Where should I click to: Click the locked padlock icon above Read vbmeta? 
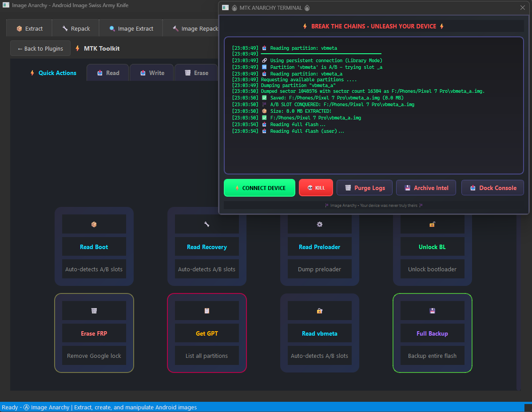(319, 311)
